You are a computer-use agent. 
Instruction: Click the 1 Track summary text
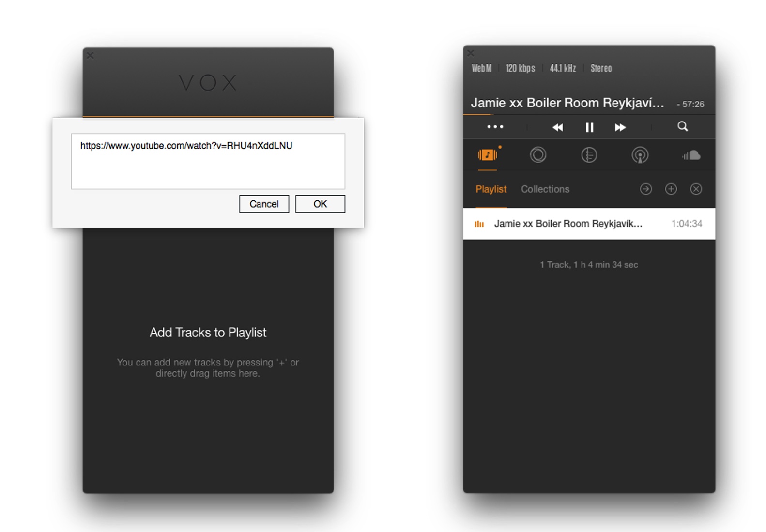(589, 265)
